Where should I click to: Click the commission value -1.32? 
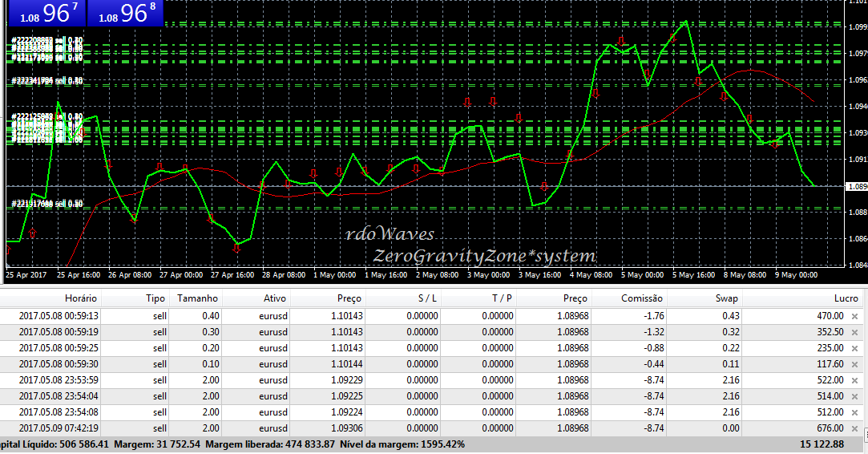coord(654,332)
